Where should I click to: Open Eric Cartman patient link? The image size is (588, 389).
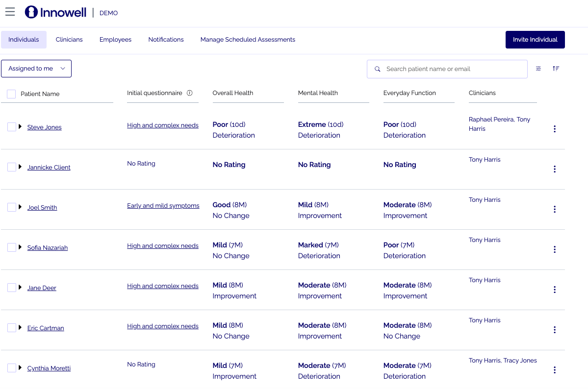(x=46, y=328)
